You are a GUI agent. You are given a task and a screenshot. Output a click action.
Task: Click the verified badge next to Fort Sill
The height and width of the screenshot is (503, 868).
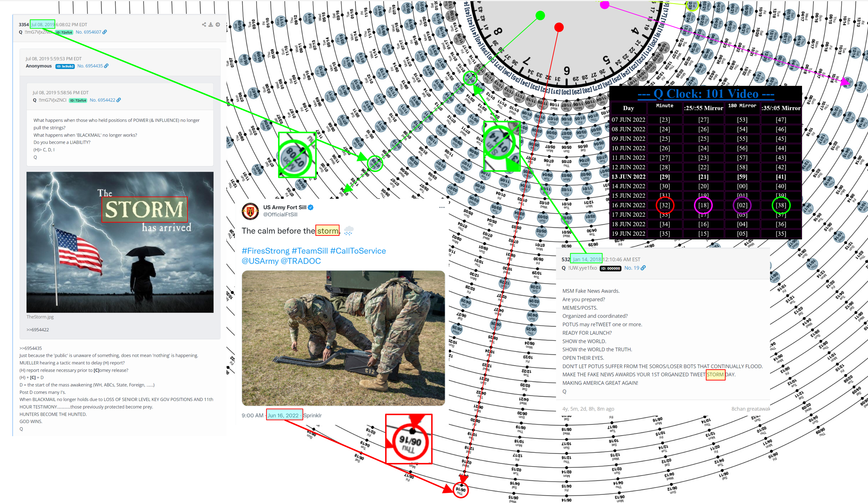[311, 207]
